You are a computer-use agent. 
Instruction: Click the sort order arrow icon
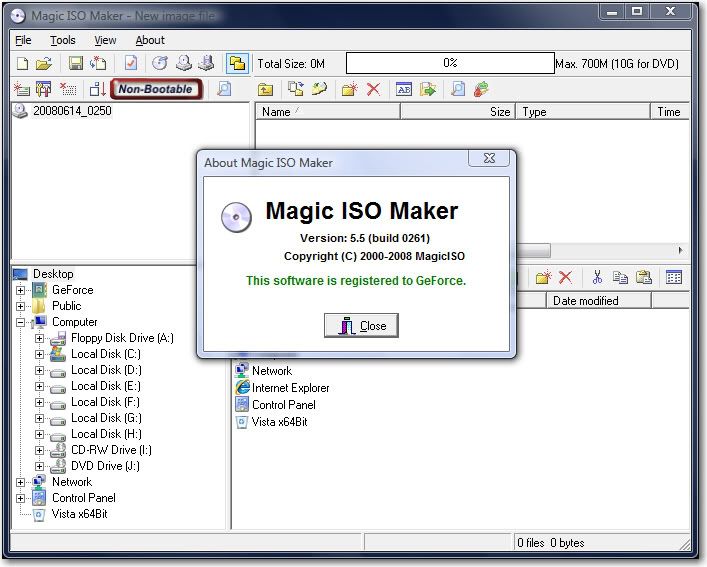click(97, 89)
